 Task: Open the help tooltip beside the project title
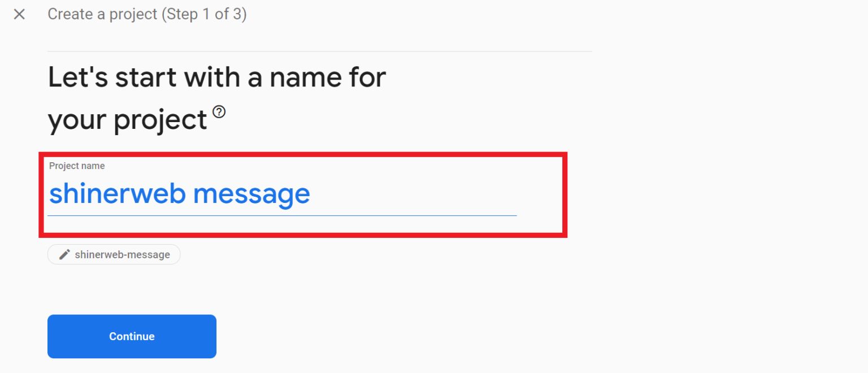[220, 112]
